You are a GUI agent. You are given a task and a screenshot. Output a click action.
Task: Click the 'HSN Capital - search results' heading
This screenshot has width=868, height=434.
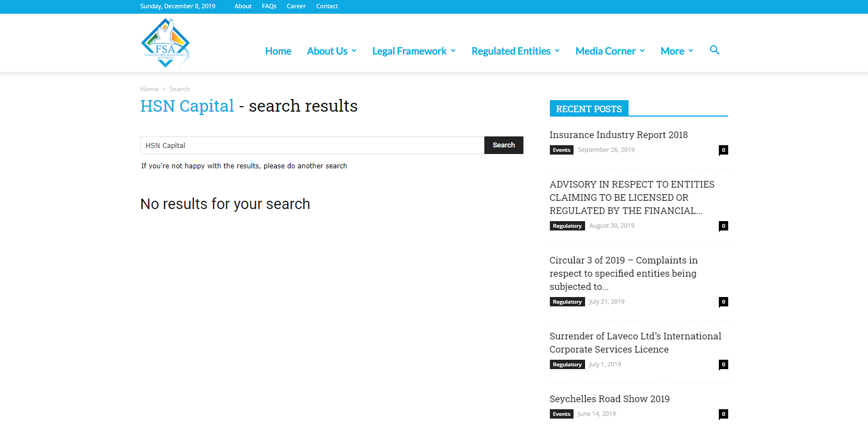click(x=249, y=106)
